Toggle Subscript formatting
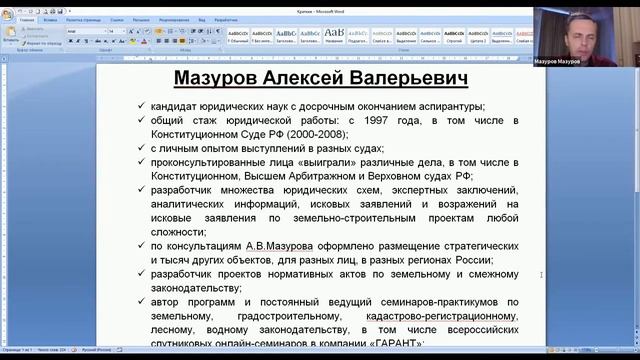This screenshot has width=640, height=360. pyautogui.click(x=105, y=41)
